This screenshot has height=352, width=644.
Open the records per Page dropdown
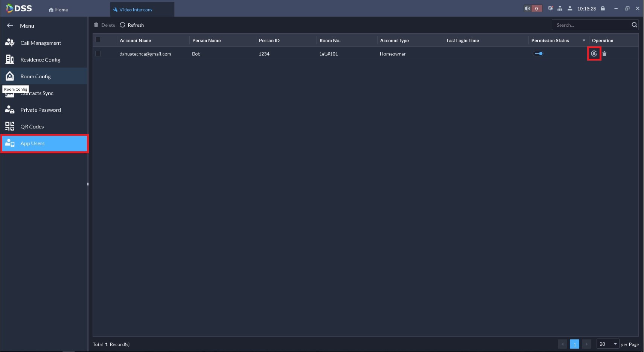pyautogui.click(x=608, y=344)
